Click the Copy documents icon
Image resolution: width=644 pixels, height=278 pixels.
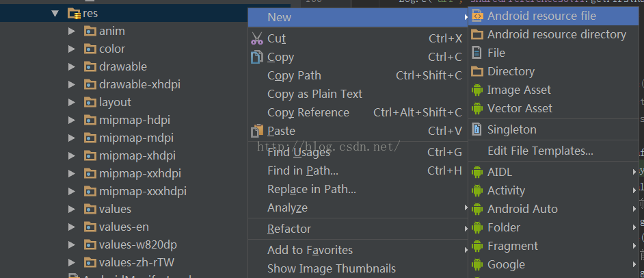tap(257, 57)
